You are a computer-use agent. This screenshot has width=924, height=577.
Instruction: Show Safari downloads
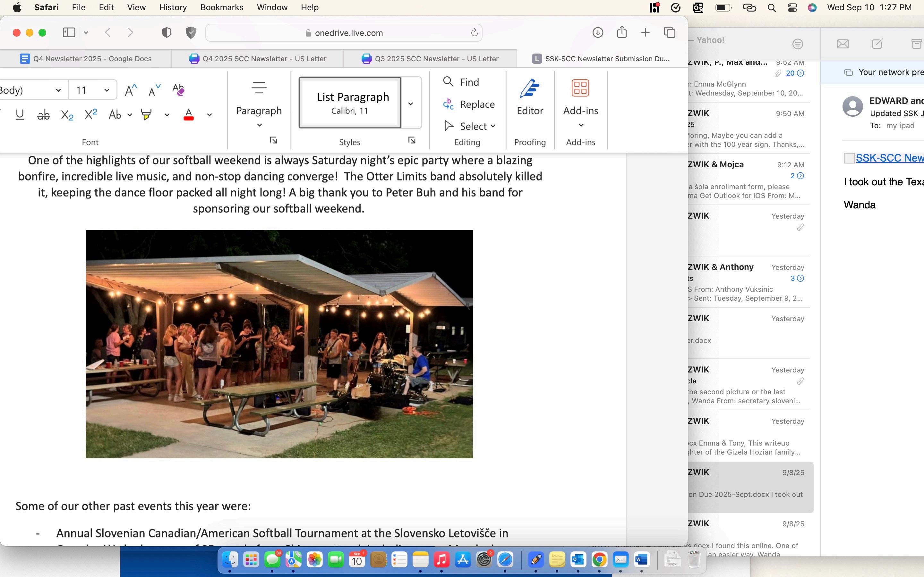[x=597, y=32]
